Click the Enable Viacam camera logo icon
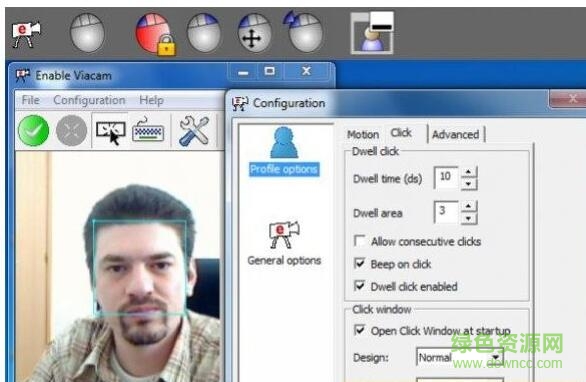Image resolution: width=586 pixels, height=382 pixels. click(x=26, y=35)
